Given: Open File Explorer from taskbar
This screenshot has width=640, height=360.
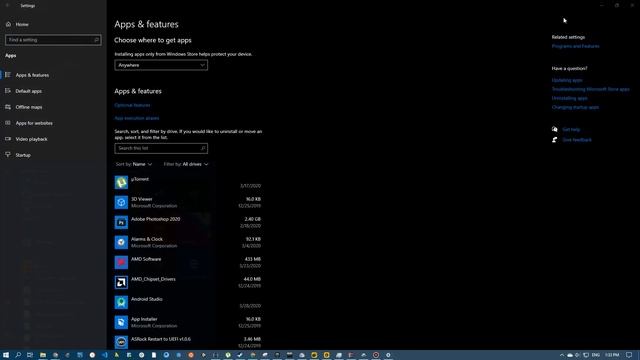Looking at the screenshot, I should click(42, 355).
